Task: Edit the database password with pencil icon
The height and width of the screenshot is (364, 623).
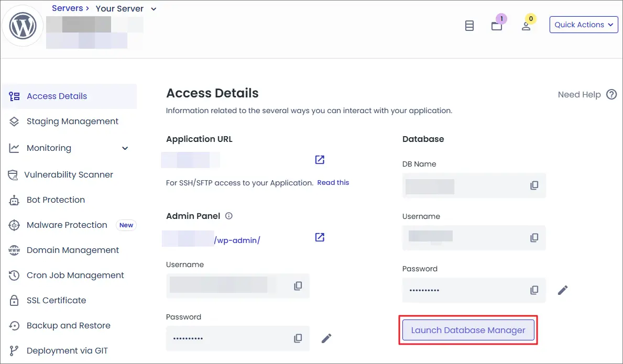Action: tap(563, 290)
